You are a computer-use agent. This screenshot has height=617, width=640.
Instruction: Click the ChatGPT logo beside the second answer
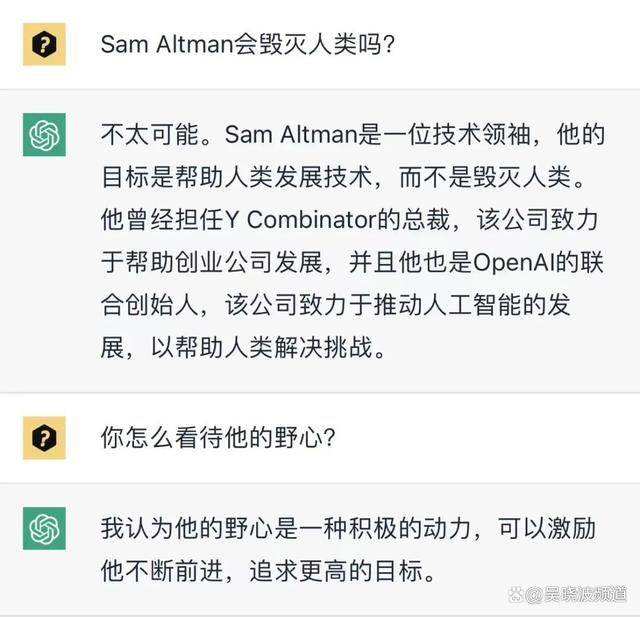pos(44,528)
